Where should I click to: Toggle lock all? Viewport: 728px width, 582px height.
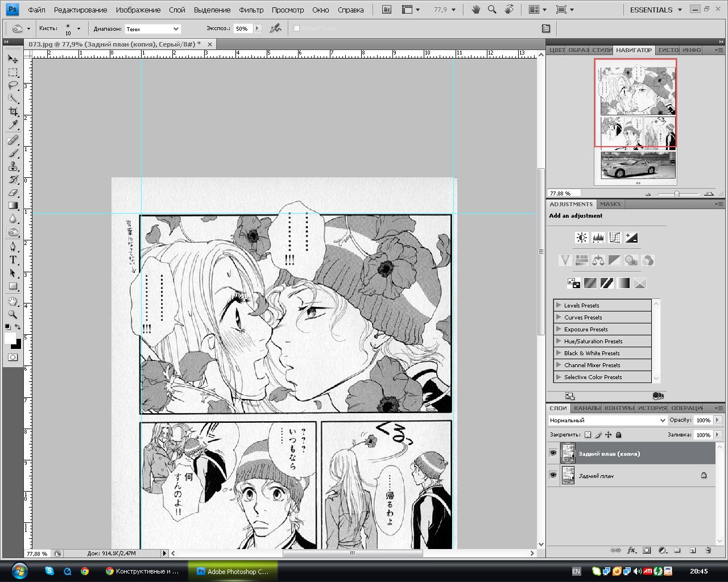618,435
